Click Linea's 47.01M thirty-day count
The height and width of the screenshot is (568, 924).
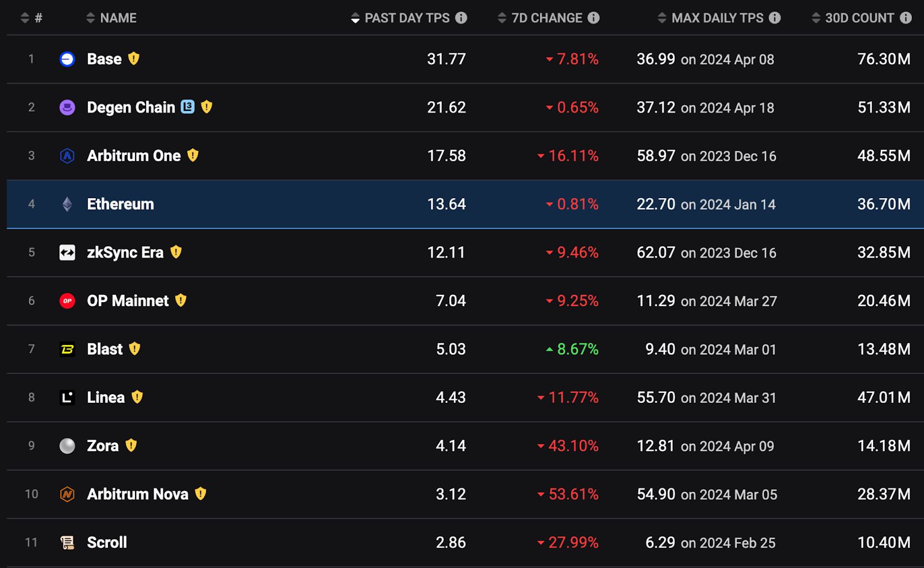point(884,398)
